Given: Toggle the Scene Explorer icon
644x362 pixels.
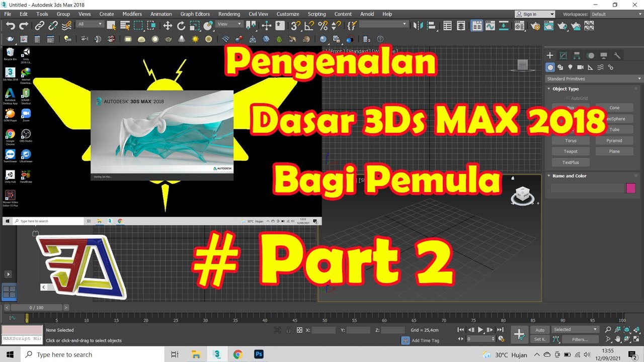Looking at the screenshot, I should [447, 25].
